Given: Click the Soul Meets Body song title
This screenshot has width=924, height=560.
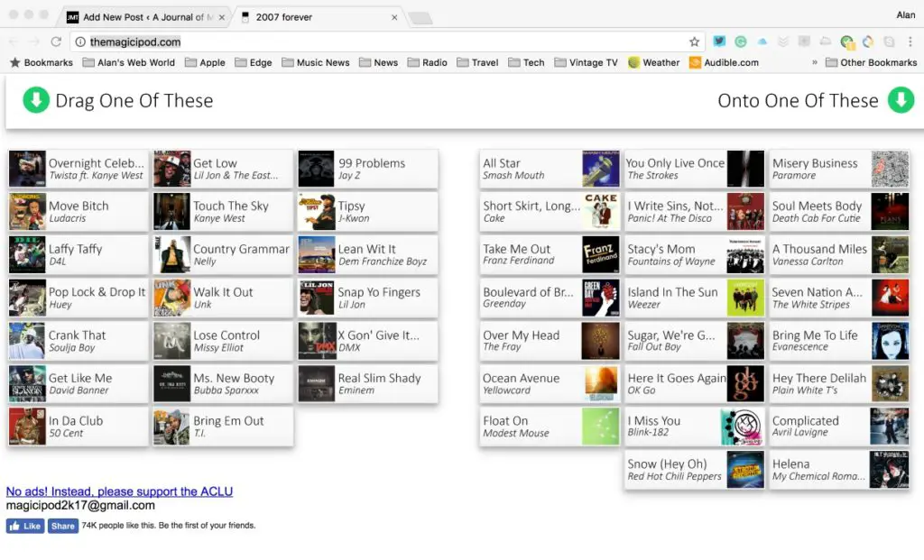Looking at the screenshot, I should [x=817, y=206].
